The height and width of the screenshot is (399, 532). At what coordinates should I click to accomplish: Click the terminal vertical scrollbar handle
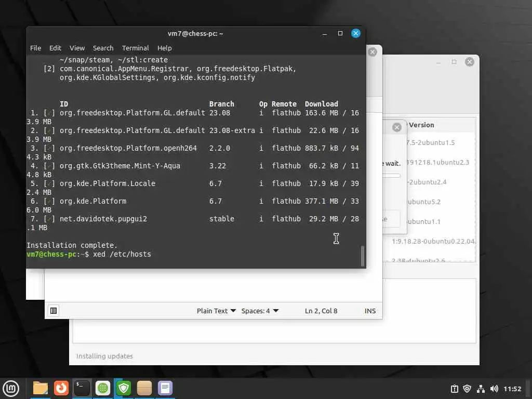tap(362, 256)
